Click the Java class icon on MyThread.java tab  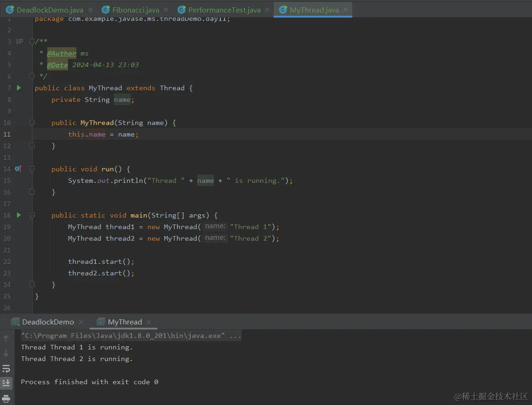283,10
